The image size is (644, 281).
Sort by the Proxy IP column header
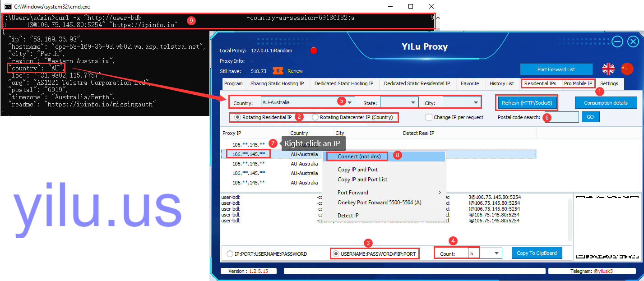[x=255, y=133]
